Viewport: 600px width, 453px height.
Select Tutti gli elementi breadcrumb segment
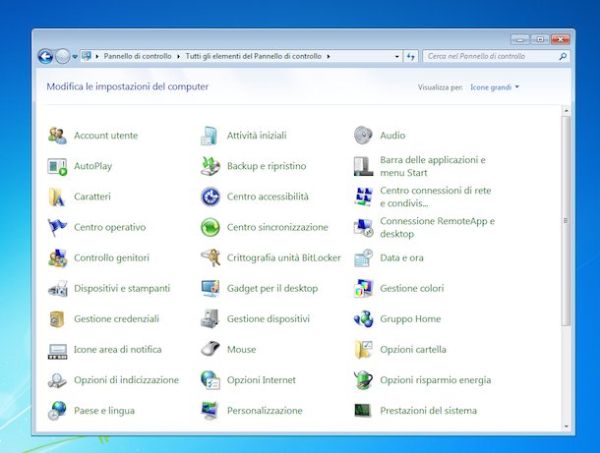253,57
